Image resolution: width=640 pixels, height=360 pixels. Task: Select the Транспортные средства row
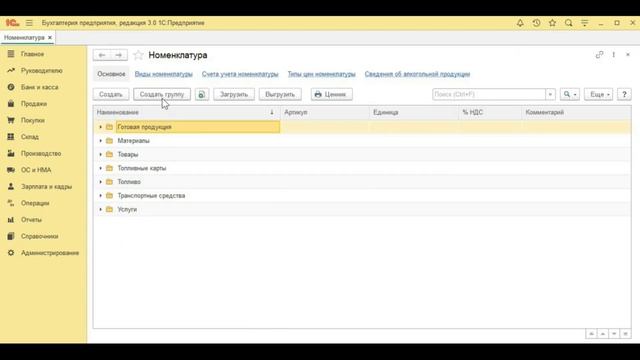click(362, 196)
